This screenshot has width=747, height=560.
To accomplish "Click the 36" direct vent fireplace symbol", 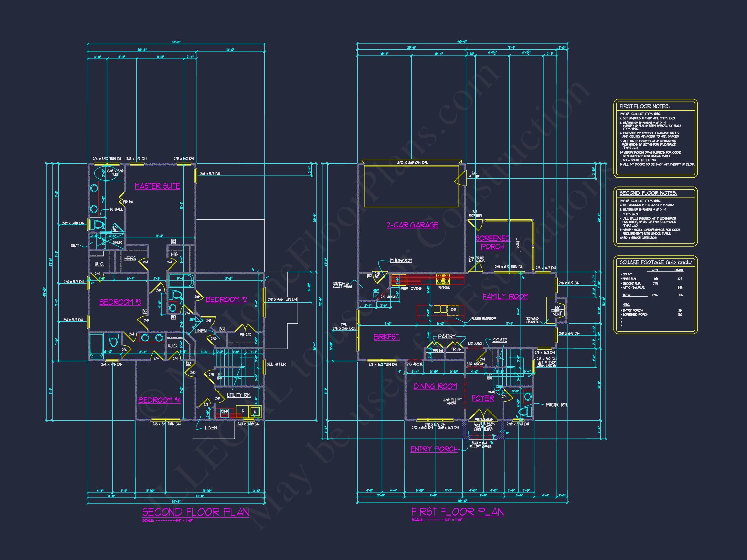I will pos(560,311).
